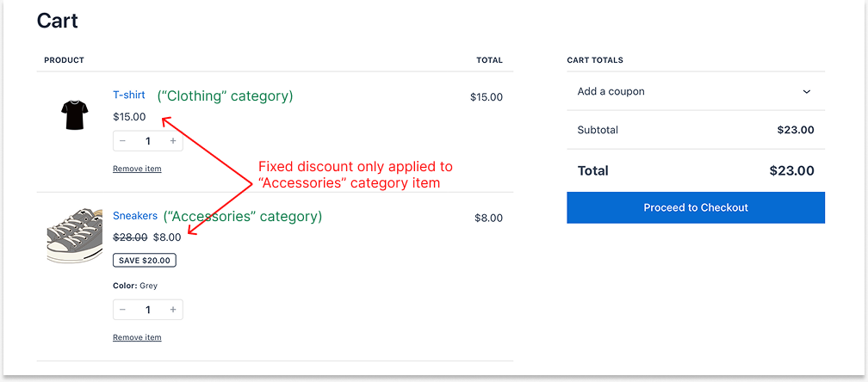Image resolution: width=868 pixels, height=382 pixels.
Task: Open the Add a coupon section
Action: click(x=611, y=92)
